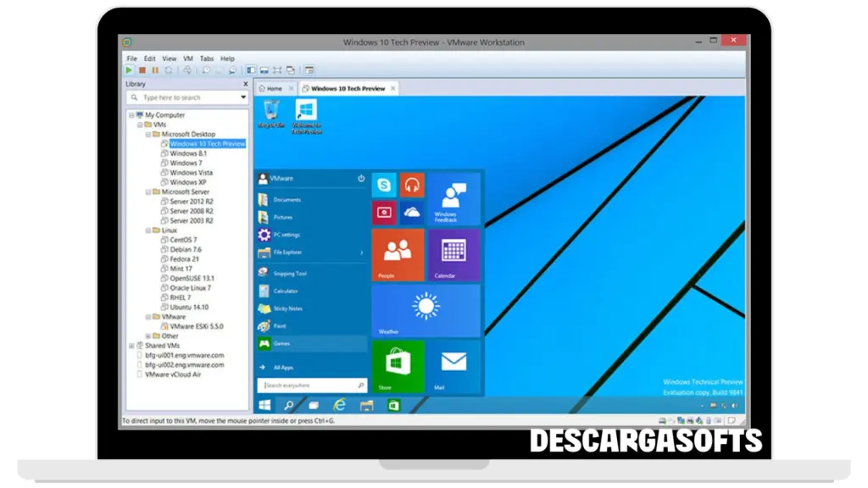This screenshot has width=868, height=488.
Task: Click the Windows Start button in guest
Action: click(x=265, y=406)
